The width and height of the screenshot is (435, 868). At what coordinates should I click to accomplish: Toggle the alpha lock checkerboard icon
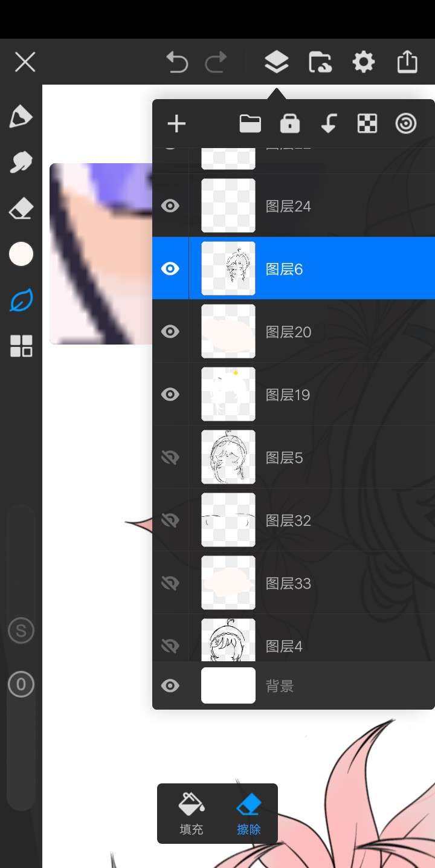[x=367, y=124]
